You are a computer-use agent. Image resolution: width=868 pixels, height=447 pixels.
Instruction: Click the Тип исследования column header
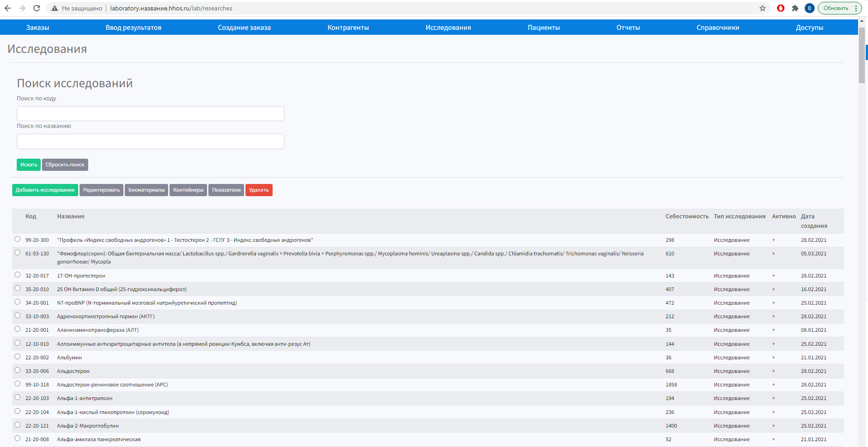tap(740, 216)
